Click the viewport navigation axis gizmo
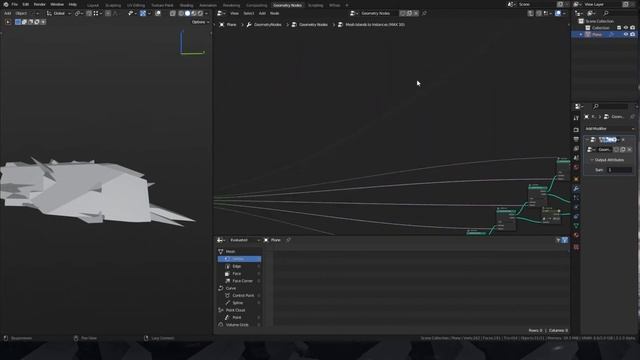640x360 pixels. [x=192, y=43]
